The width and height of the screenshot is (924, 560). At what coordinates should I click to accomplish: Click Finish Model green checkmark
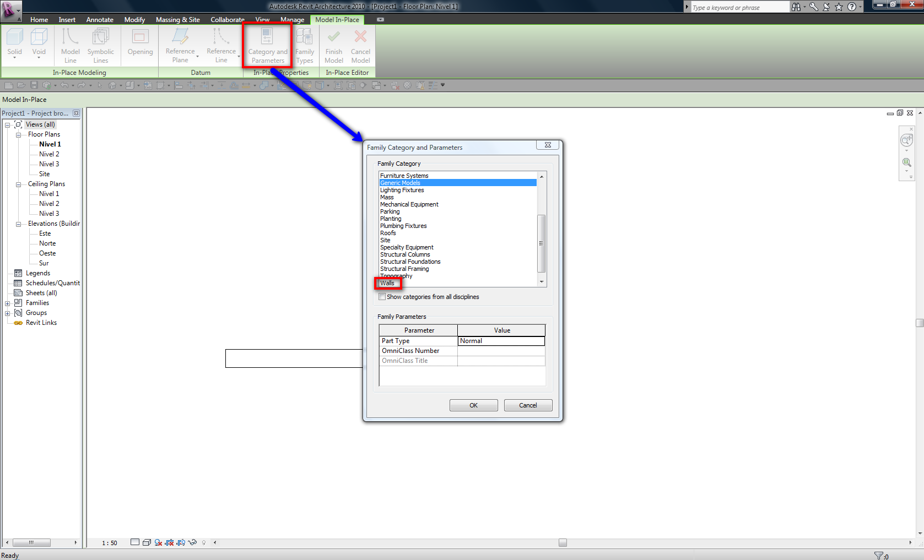[x=334, y=46]
